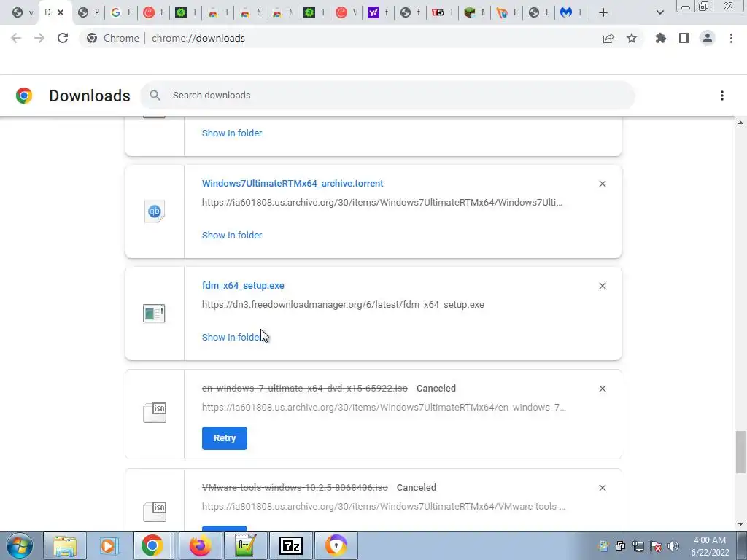This screenshot has width=747, height=560.
Task: Click the VMware-tools iso archive.org URL
Action: coord(384,507)
